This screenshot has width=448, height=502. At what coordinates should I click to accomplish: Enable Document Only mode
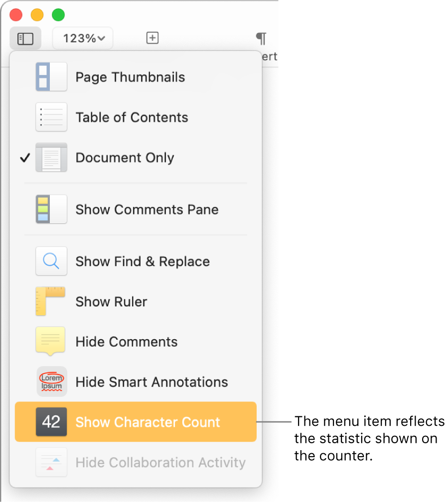point(125,157)
